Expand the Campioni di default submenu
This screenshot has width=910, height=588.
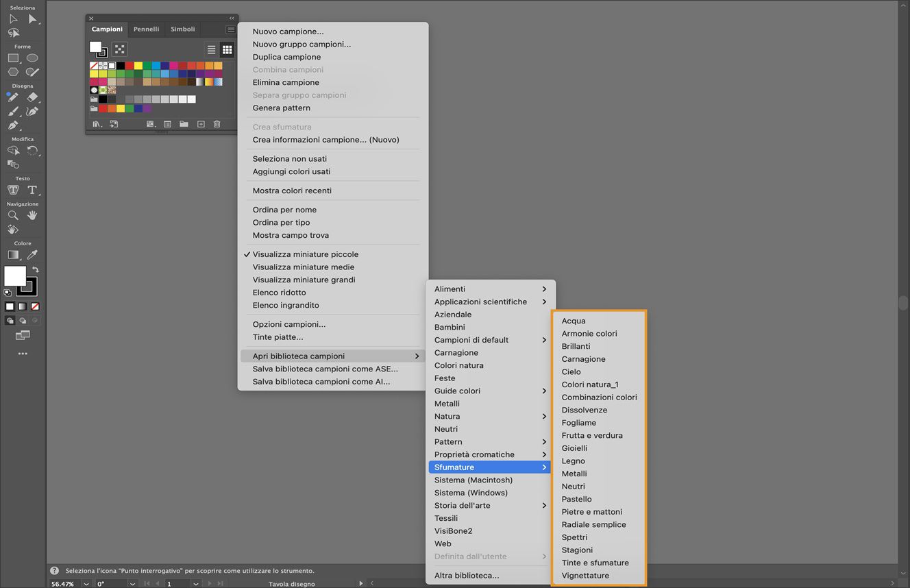click(x=491, y=340)
